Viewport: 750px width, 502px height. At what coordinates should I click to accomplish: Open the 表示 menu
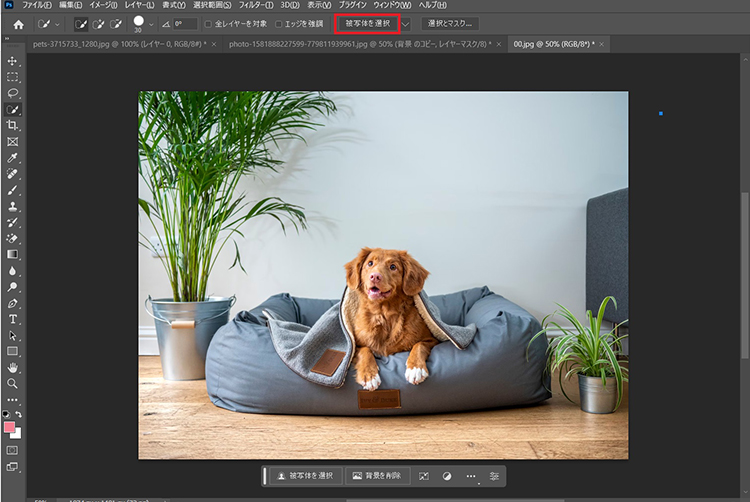click(x=319, y=5)
